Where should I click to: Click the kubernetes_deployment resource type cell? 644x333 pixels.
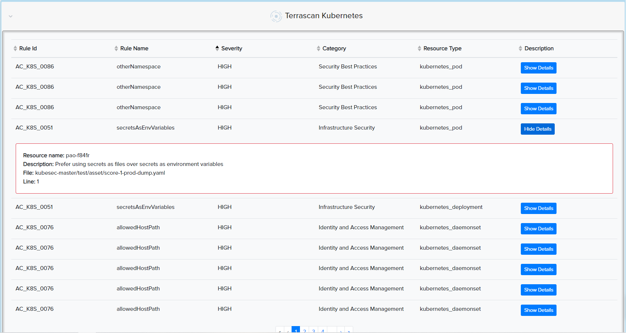point(451,207)
